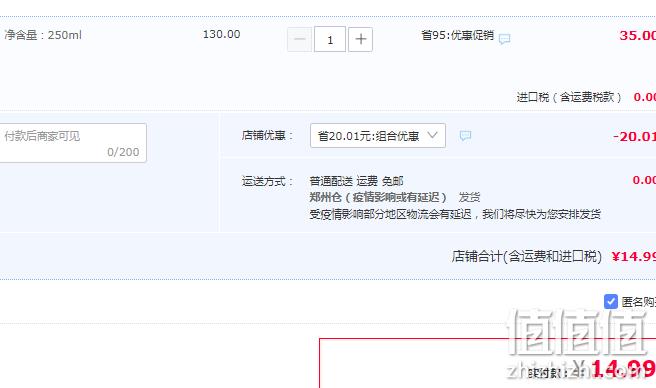This screenshot has width=656, height=388.
Task: Expand the 省20.01元:组合优惠 dropdown
Action: point(378,136)
